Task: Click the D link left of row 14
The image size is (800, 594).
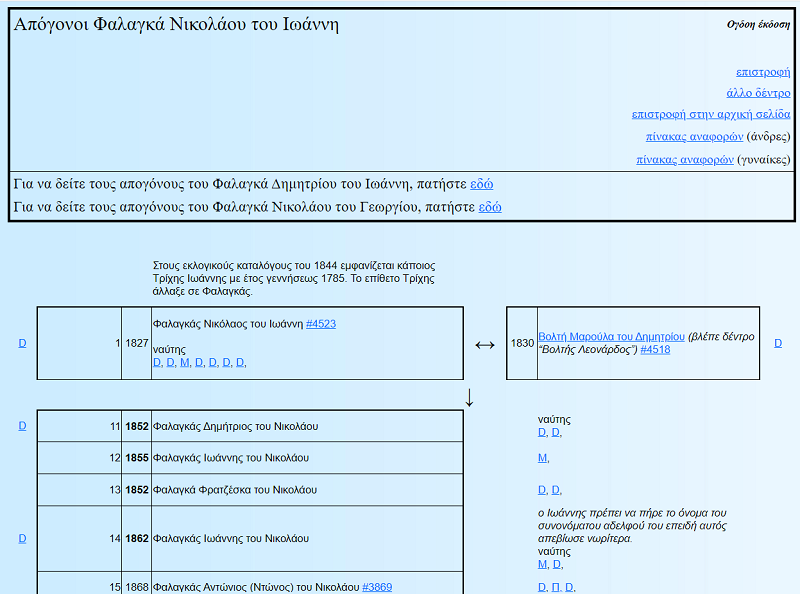Action: tap(22, 538)
